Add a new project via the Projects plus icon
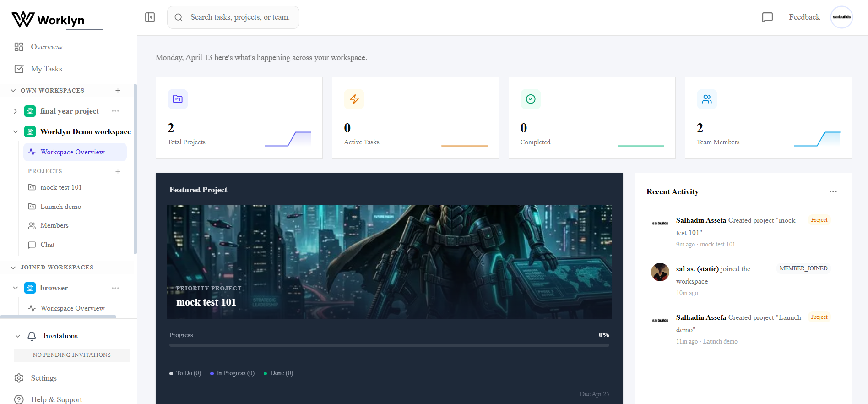 tap(118, 171)
